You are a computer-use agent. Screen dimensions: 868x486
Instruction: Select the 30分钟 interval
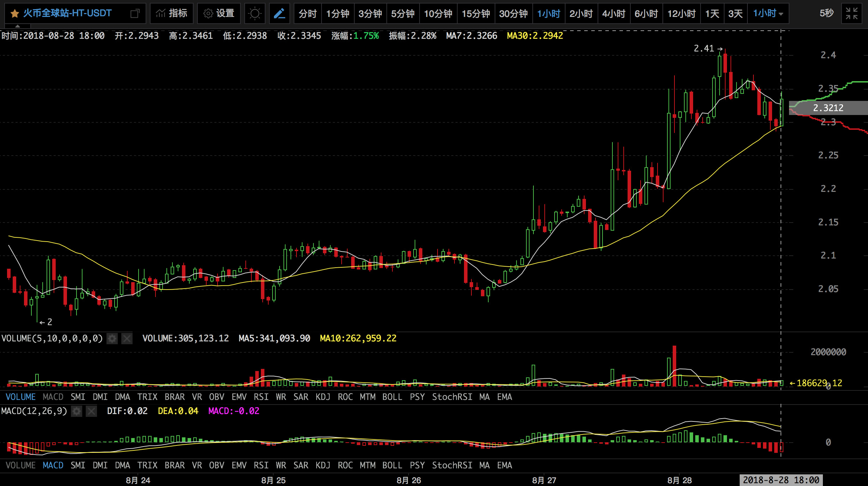(x=514, y=13)
